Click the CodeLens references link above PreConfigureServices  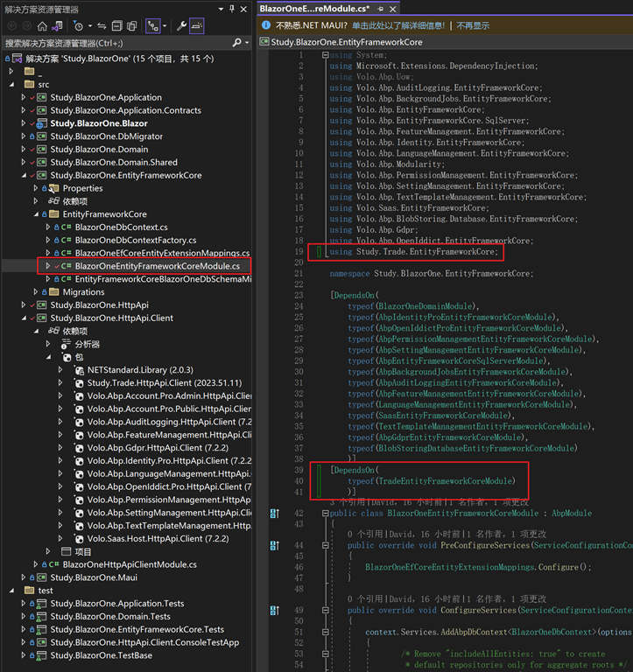366,534
